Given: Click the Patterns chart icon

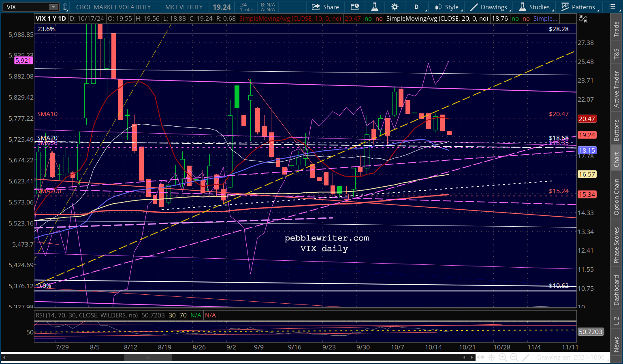Looking at the screenshot, I should (565, 7).
